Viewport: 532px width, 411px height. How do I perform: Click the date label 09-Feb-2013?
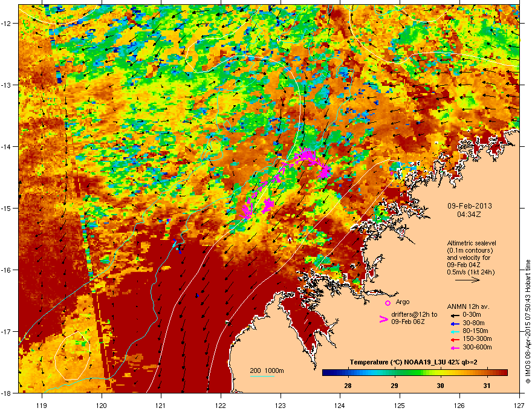[x=469, y=206]
